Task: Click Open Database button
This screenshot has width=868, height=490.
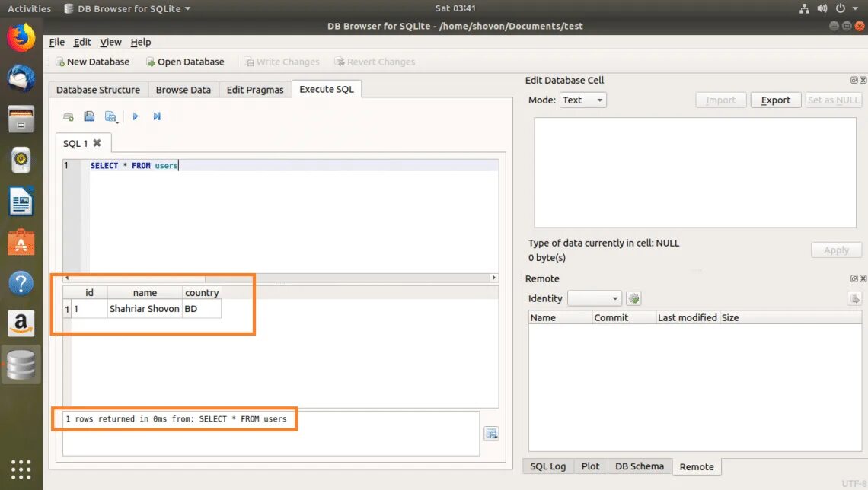Action: (185, 62)
